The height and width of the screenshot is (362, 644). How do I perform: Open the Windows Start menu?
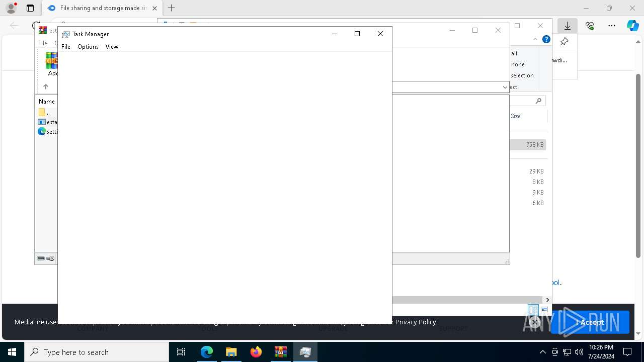click(12, 352)
